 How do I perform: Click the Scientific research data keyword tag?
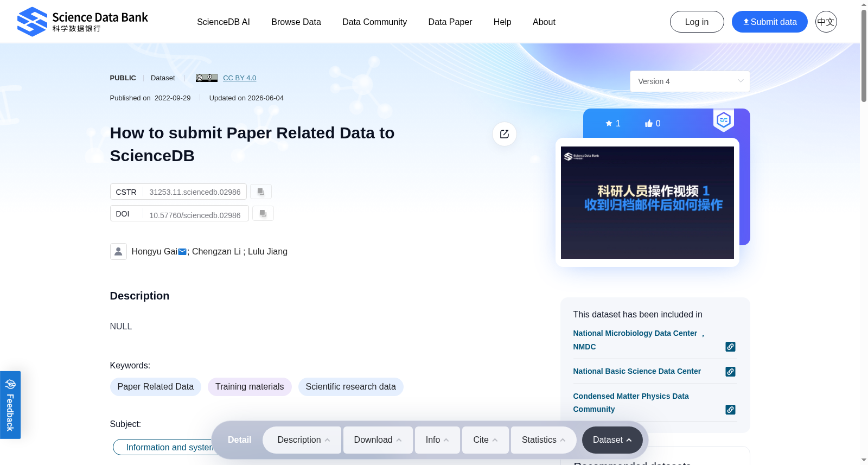351,387
